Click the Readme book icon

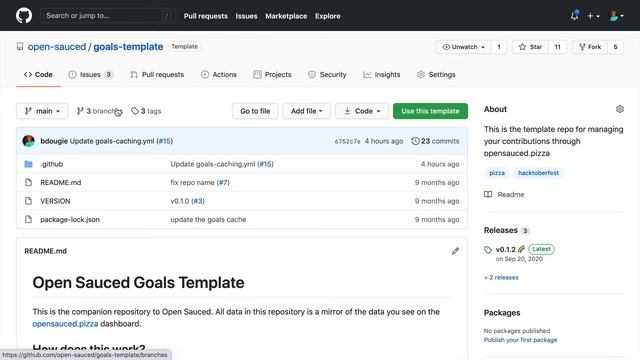[488, 194]
